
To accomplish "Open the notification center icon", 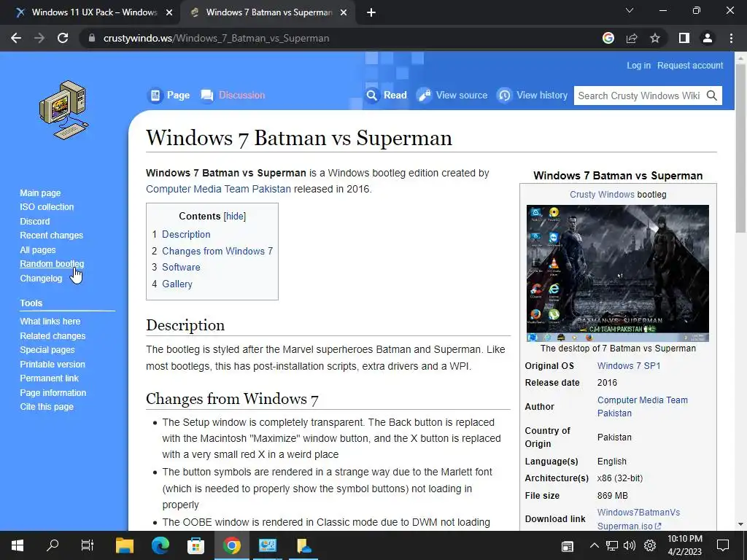I will 723,545.
